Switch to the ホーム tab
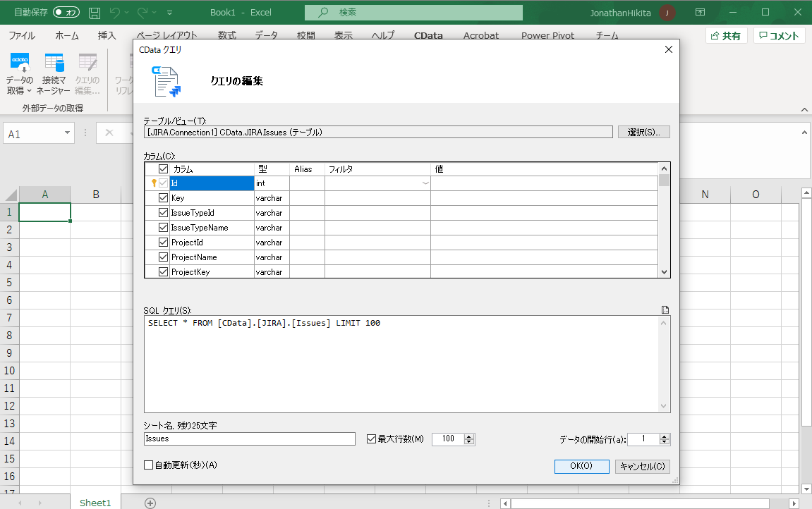Screen dimensions: 812x509 (x=67, y=35)
